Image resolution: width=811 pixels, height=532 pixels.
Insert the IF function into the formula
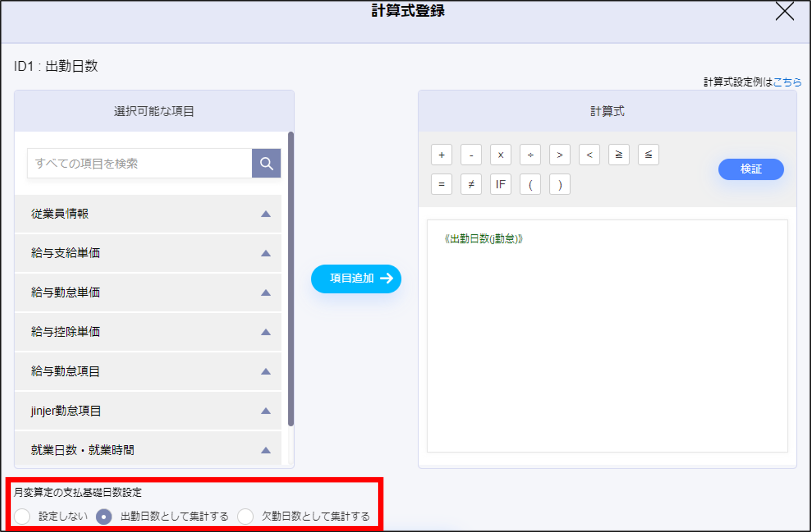pos(501,184)
